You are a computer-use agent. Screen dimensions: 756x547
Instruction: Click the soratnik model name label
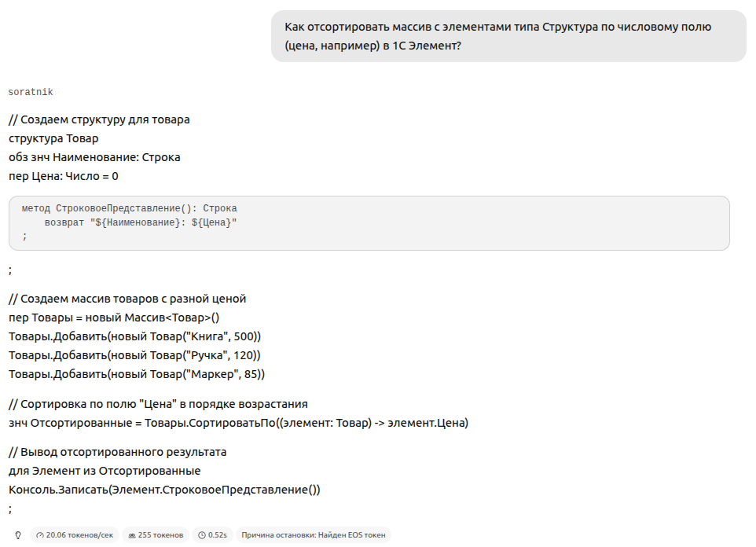pos(31,92)
